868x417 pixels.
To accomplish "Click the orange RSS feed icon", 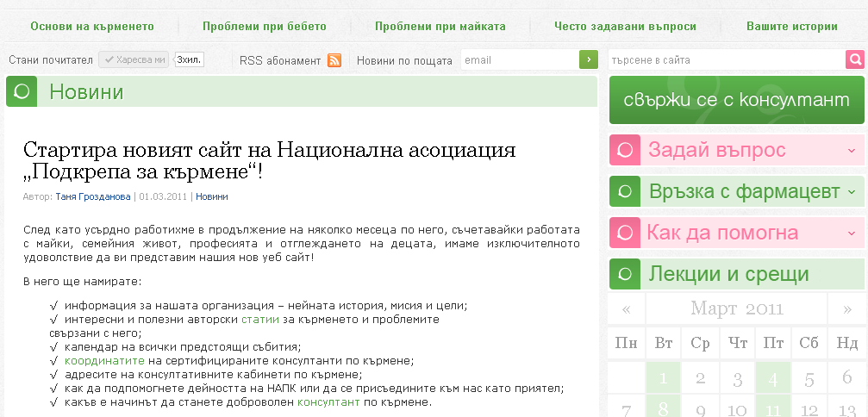I will pyautogui.click(x=334, y=60).
